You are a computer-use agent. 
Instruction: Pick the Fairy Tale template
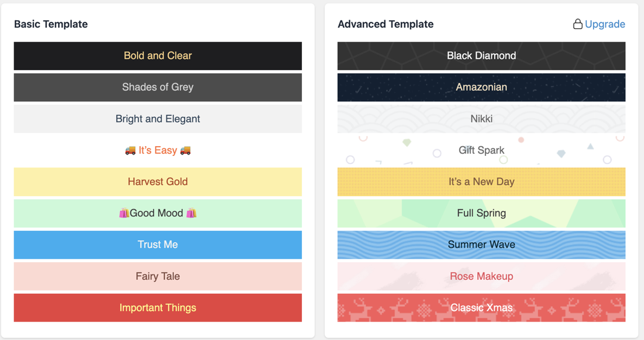pyautogui.click(x=157, y=276)
